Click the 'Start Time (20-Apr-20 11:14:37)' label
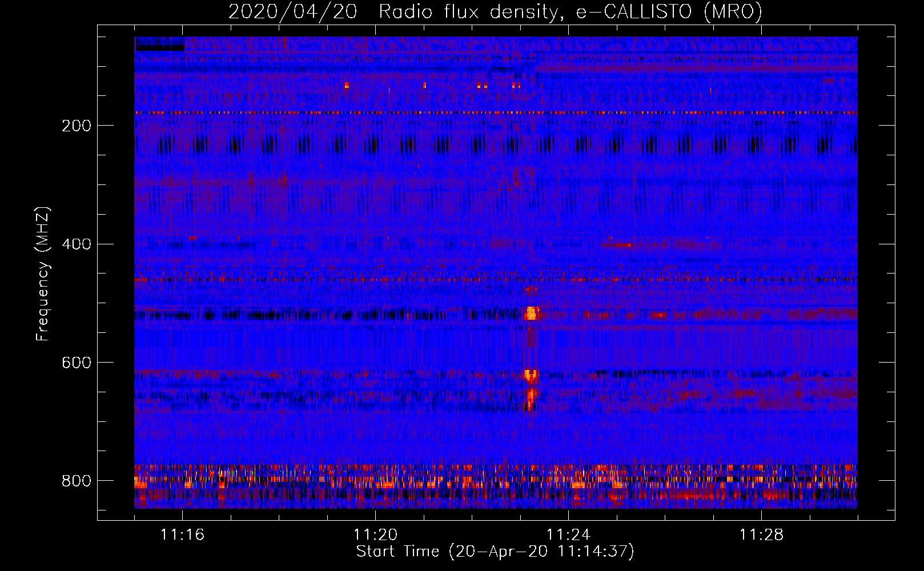924x571 pixels. (x=495, y=552)
